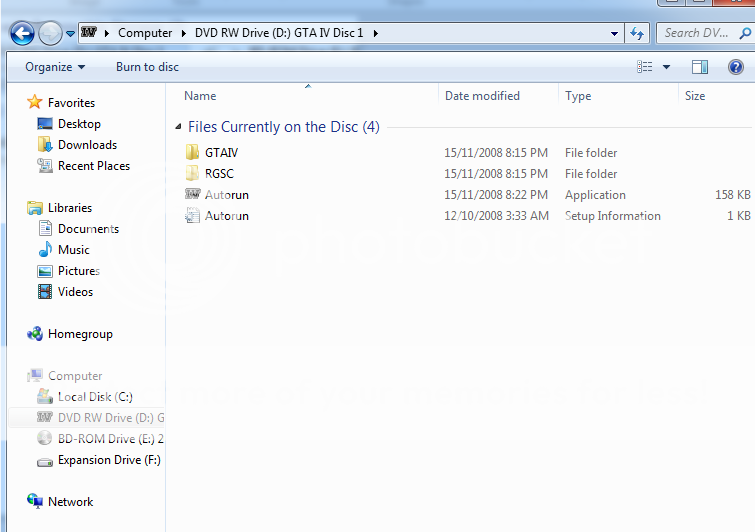This screenshot has height=532, width=755.
Task: Click Burn to disc button
Action: click(147, 67)
